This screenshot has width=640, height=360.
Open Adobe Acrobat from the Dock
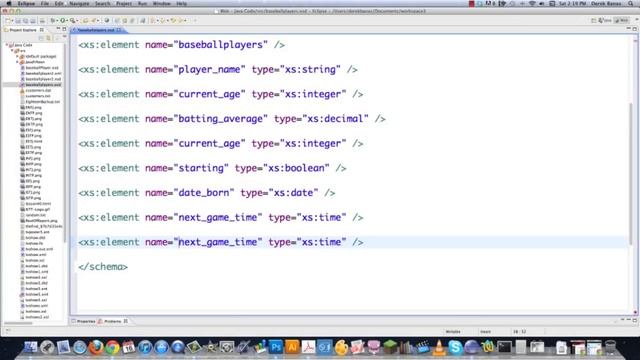(x=309, y=347)
